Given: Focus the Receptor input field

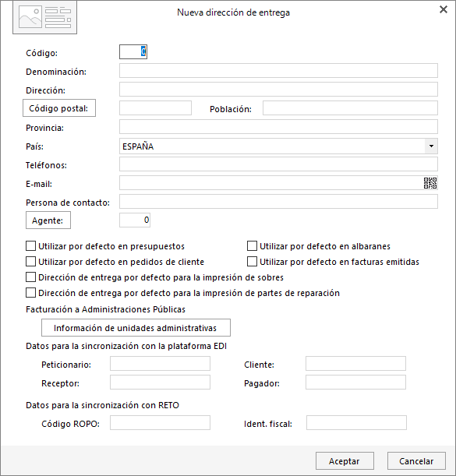Looking at the screenshot, I should point(160,383).
